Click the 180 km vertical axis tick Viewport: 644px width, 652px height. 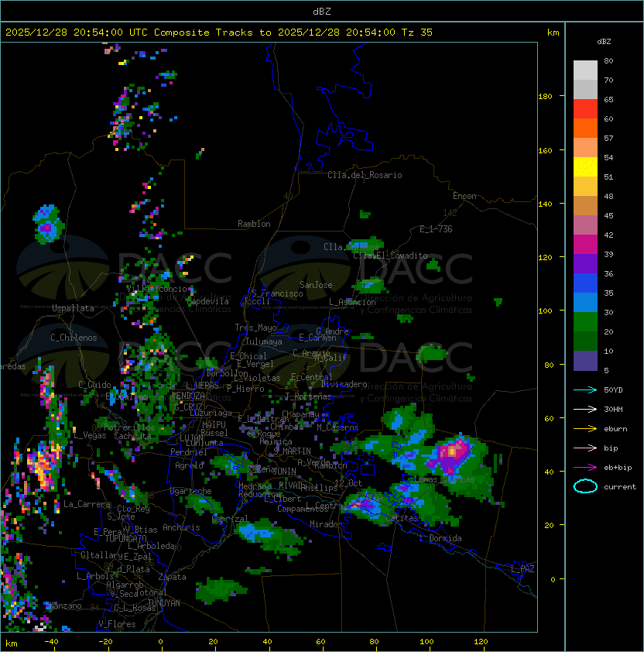545,97
